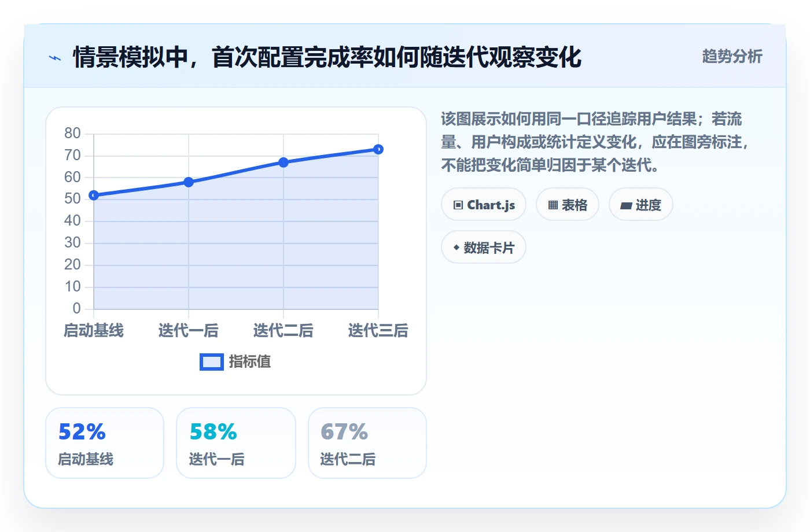Click the 迭代一后 label under 58%
The height and width of the screenshot is (532, 810).
[x=217, y=459]
